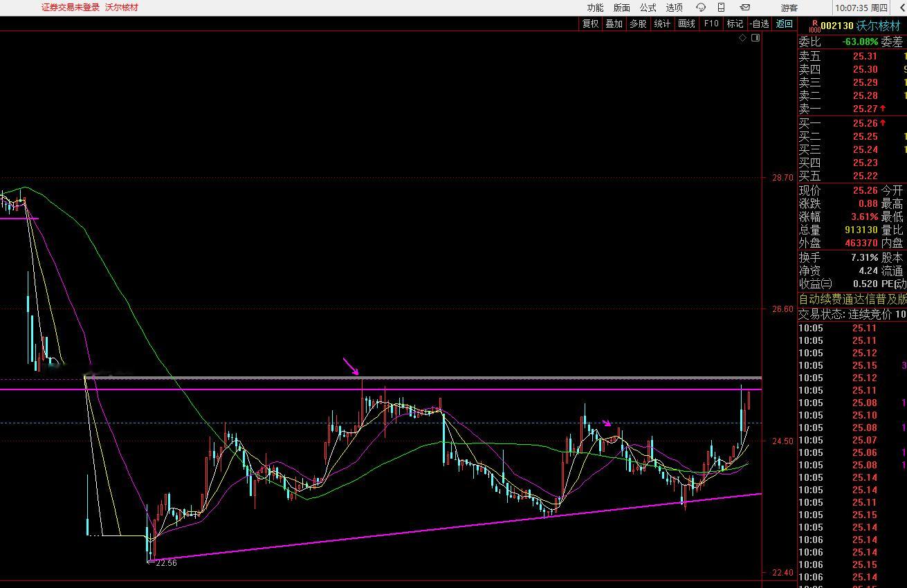Click the 证券交易未登录 login text

71,7
